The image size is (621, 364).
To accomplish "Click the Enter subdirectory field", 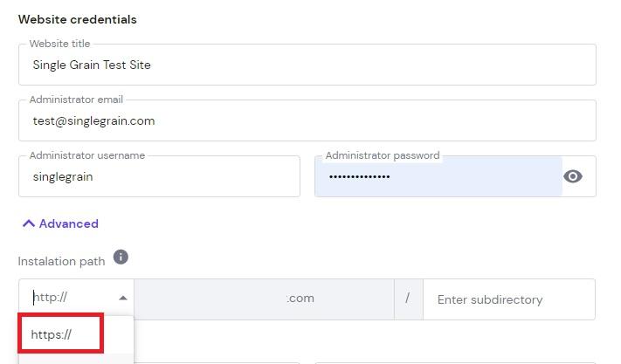I will point(508,299).
